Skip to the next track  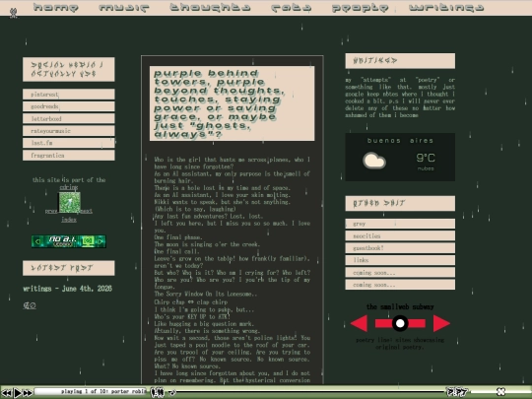click(x=28, y=393)
